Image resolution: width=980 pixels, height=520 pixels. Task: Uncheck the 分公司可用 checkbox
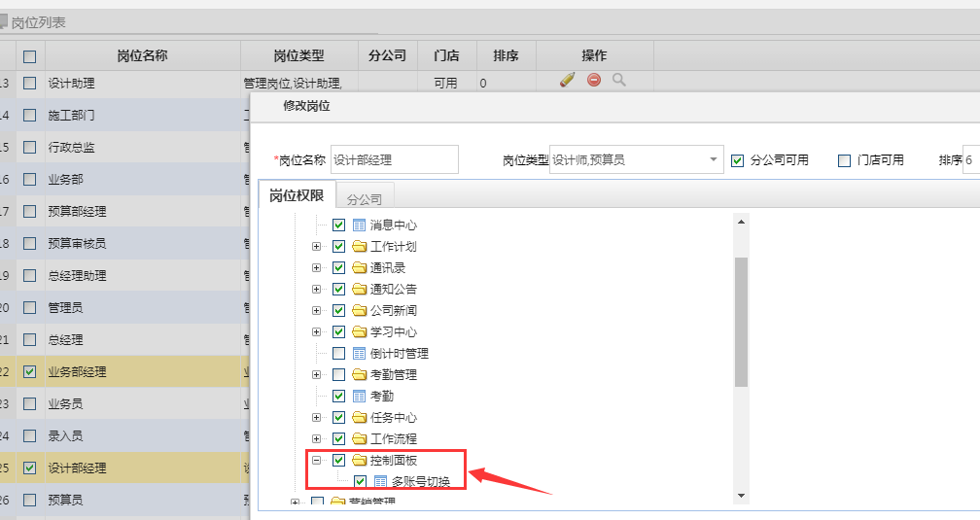tap(737, 160)
